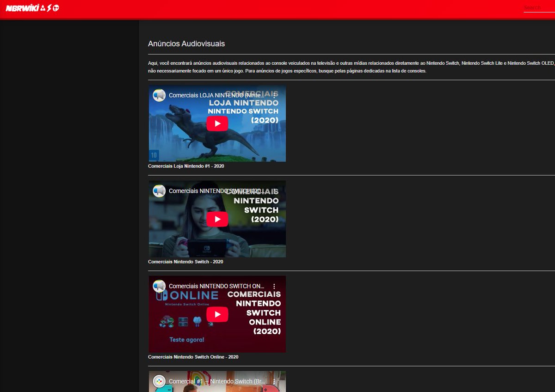Play the Comerciais LOJA NINTENDO video

(217, 123)
